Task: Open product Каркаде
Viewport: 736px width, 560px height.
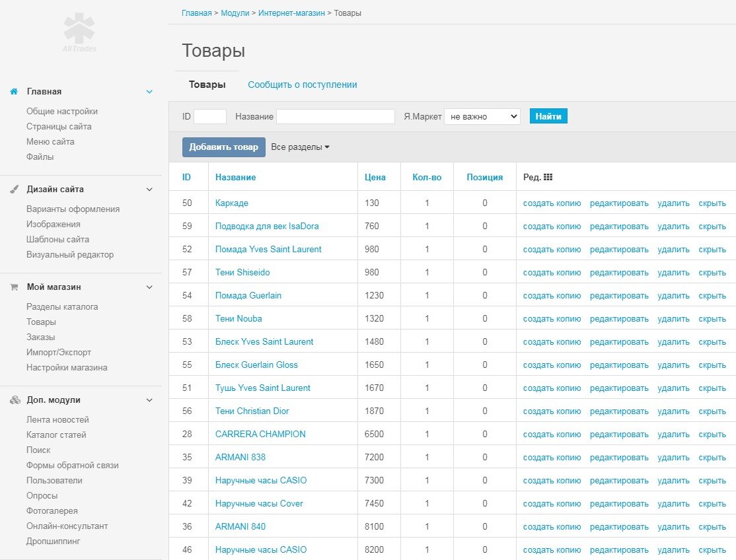Action: tap(232, 203)
